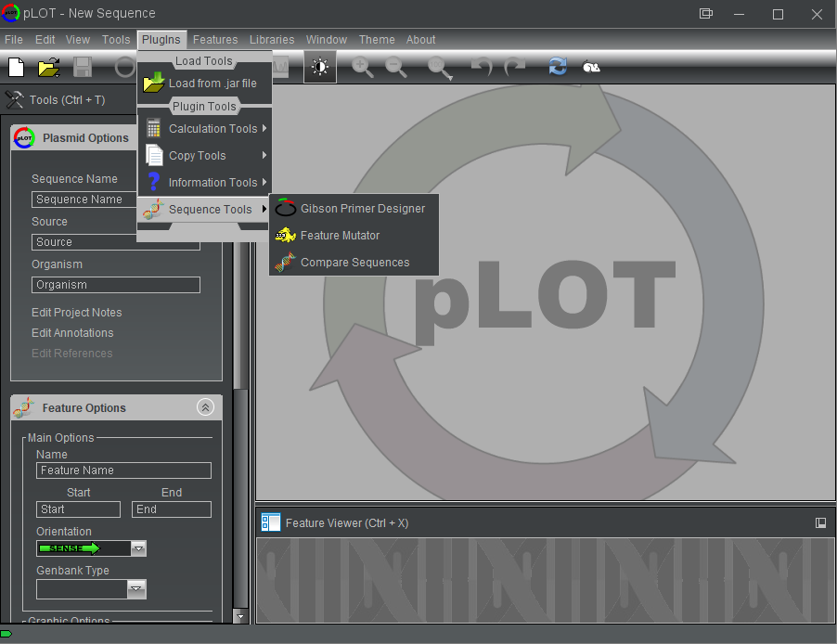Click the zoom out magnifier icon
The image size is (837, 644).
[396, 67]
